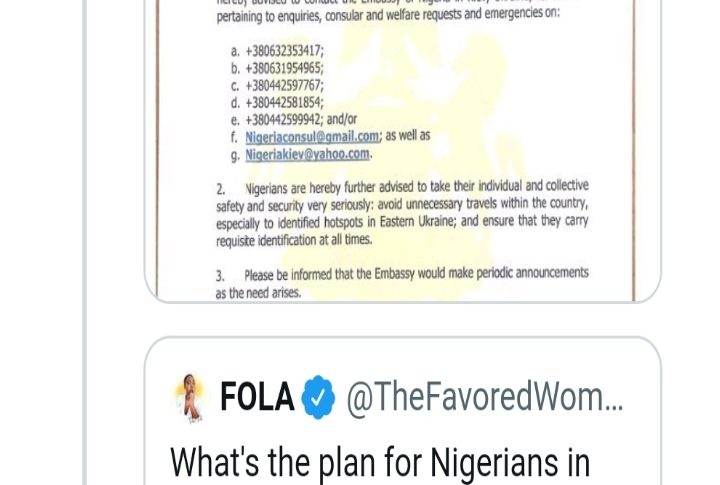Open the Nigeriakiev@yahoo.com email link

(x=307, y=155)
